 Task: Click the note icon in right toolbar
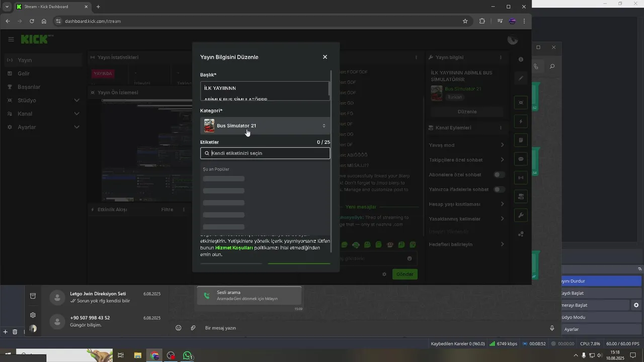(x=521, y=140)
